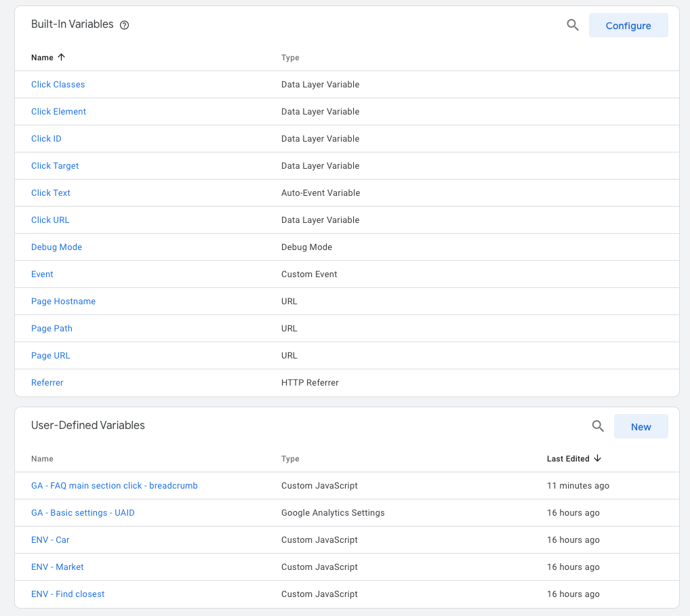
Task: Open the Click URL variable
Action: pos(50,220)
